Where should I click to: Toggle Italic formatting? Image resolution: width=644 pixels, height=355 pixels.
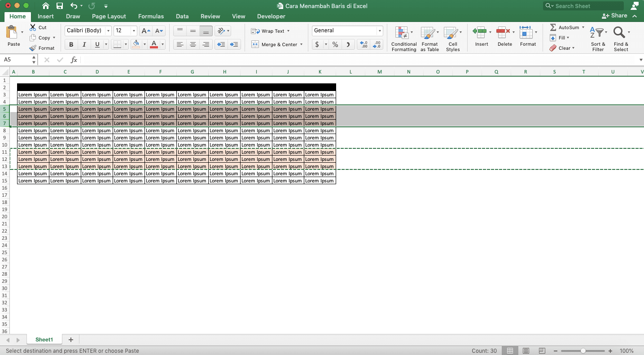(84, 44)
